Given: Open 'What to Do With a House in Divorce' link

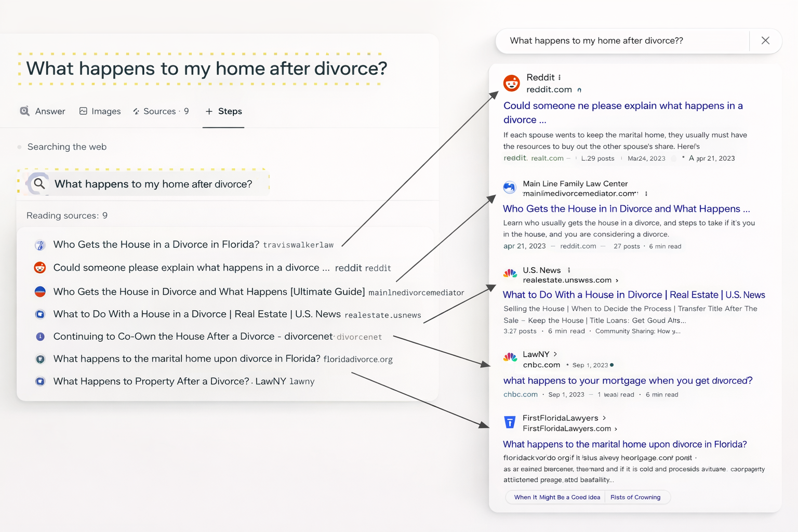Looking at the screenshot, I should tap(633, 295).
